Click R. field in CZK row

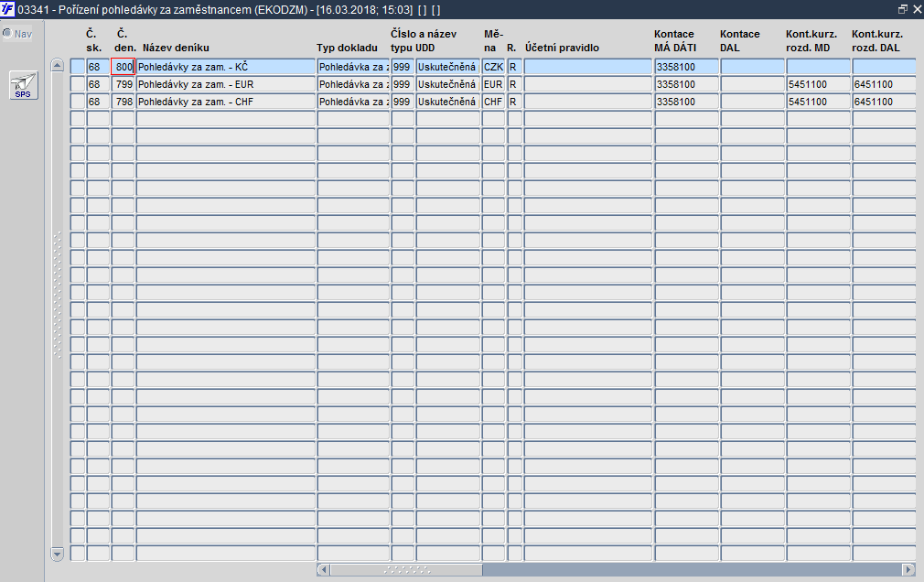(x=514, y=67)
